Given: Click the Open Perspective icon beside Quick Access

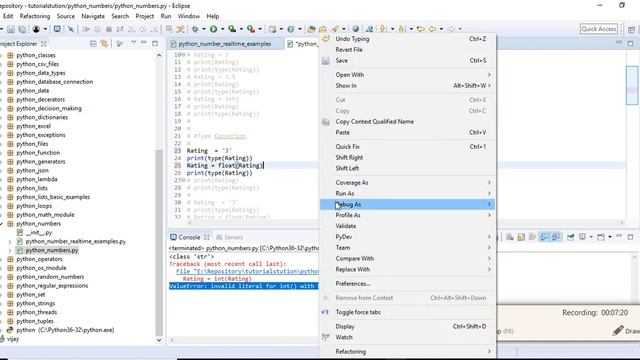Looking at the screenshot, I should tap(631, 29).
